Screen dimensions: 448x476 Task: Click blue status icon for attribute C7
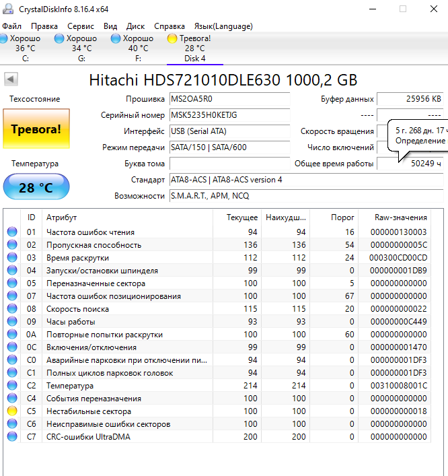coord(12,436)
